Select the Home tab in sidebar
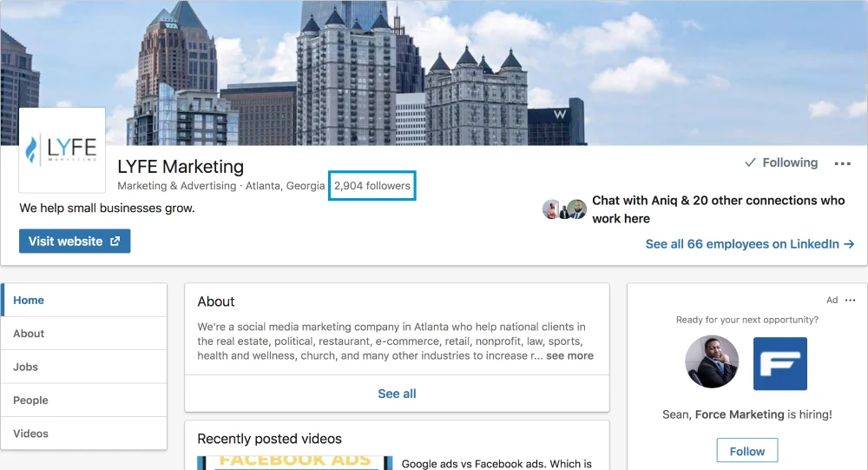Screen dimensions: 868x470 pyautogui.click(x=84, y=300)
